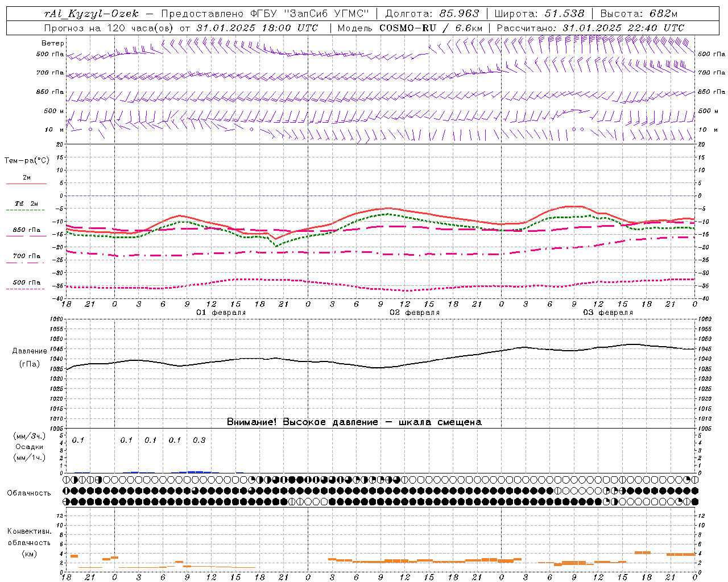728x582 pixels.
Task: Click the 500 м wind level label on left side
Action: tap(54, 111)
